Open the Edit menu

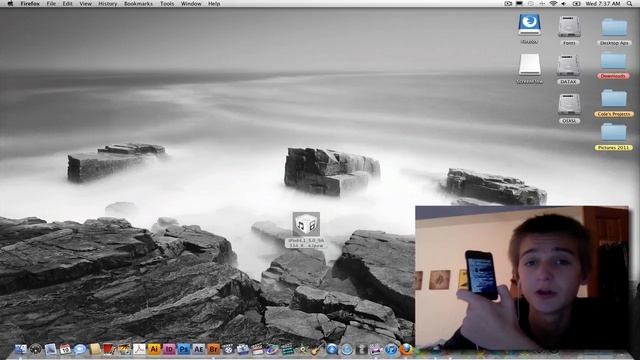[x=67, y=4]
